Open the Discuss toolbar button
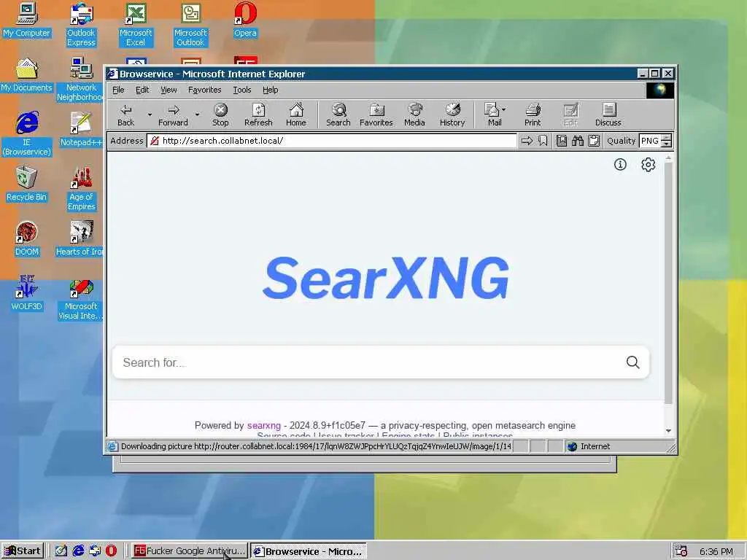 tap(608, 114)
